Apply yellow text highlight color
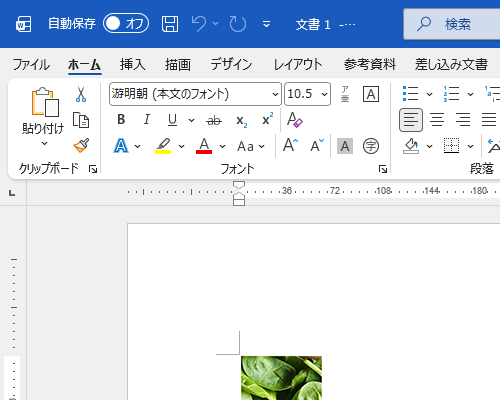Screen dimensions: 500x400 [163, 146]
